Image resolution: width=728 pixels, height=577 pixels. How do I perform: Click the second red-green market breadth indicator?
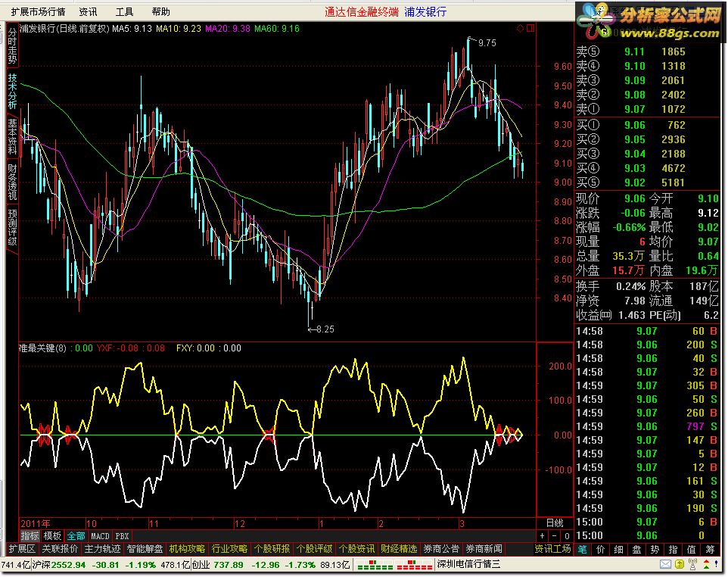tap(414, 565)
